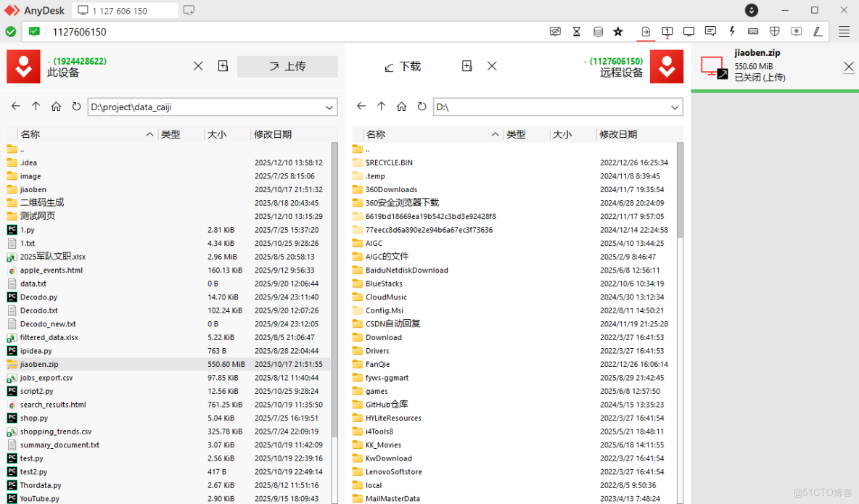Select the session tab 1 127 606 150
The width and height of the screenshot is (859, 504).
pos(126,10)
